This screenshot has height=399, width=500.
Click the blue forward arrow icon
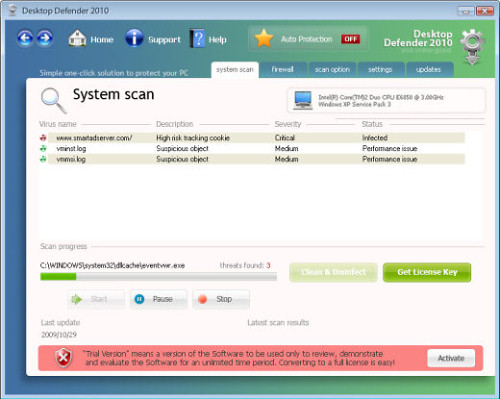pos(45,38)
